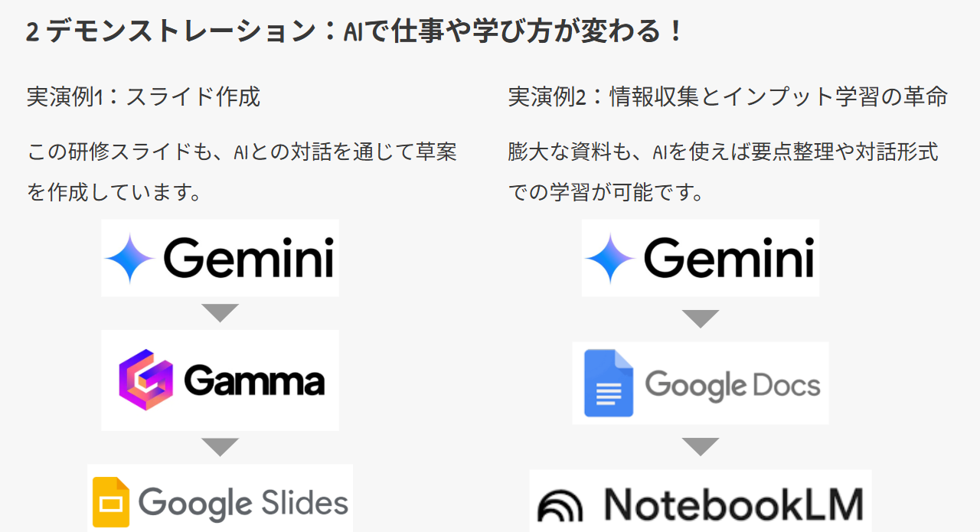
Task: Click the paragraph starting "この研修スライドも"
Action: click(x=242, y=171)
